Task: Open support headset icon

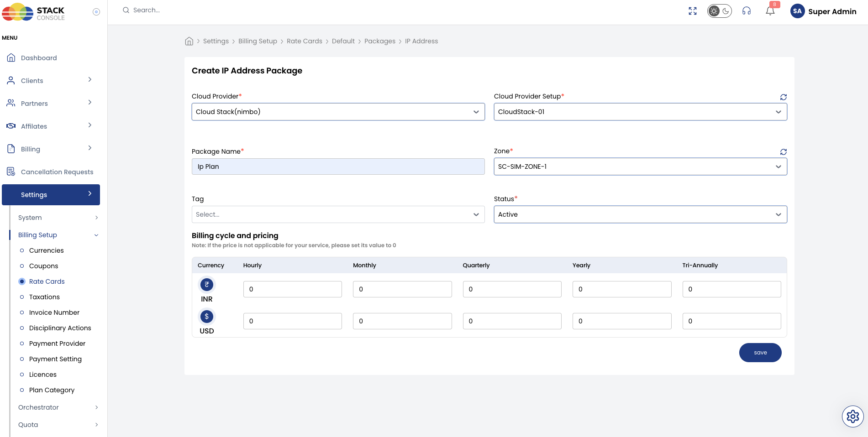Action: click(x=747, y=11)
